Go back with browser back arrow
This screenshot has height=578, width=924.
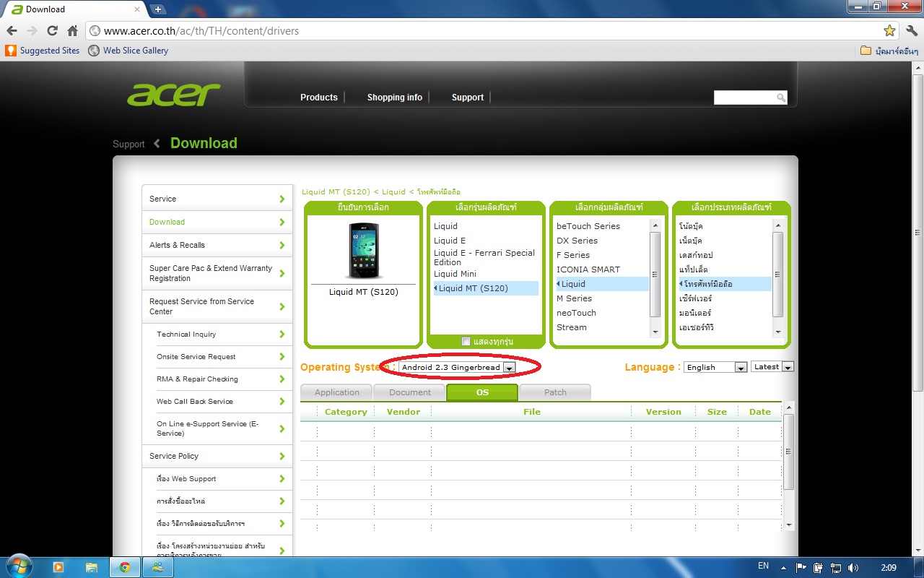pyautogui.click(x=12, y=30)
